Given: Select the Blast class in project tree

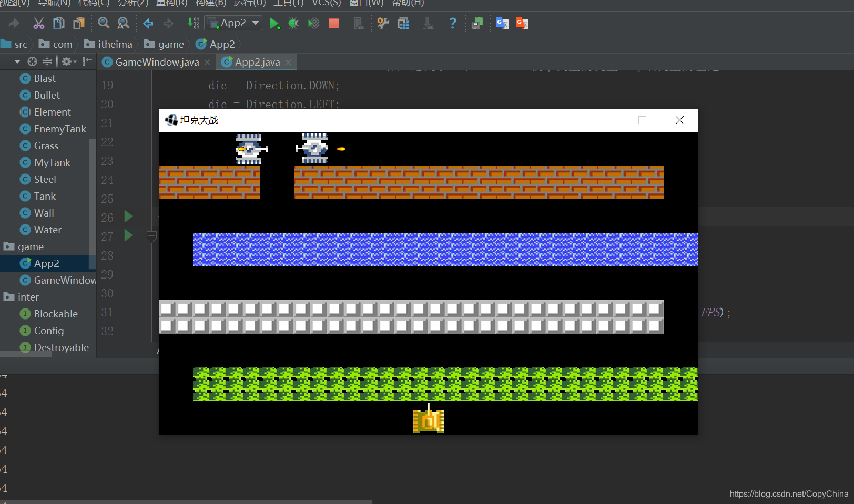Looking at the screenshot, I should [45, 78].
